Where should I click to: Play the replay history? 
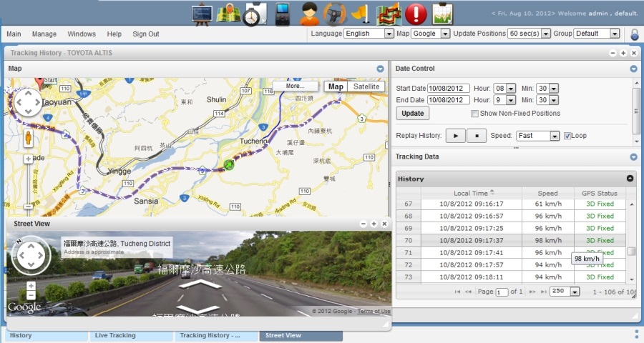pos(455,136)
